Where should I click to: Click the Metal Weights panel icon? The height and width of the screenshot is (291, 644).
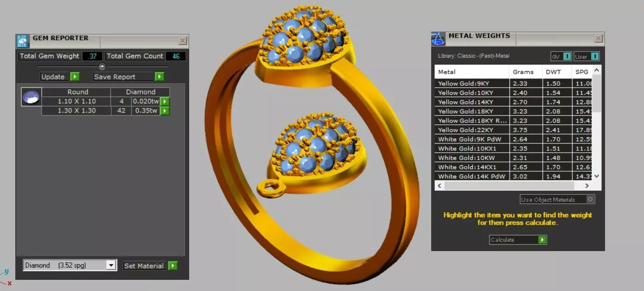coord(438,39)
